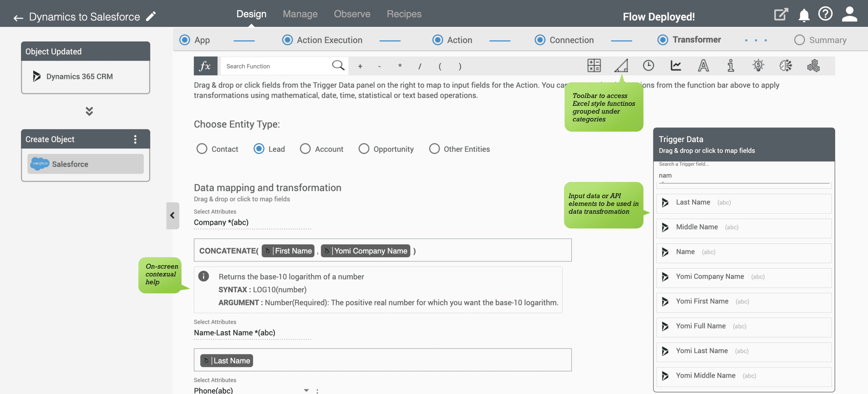Click the formula editor fx icon
The image size is (868, 394).
pyautogui.click(x=205, y=65)
